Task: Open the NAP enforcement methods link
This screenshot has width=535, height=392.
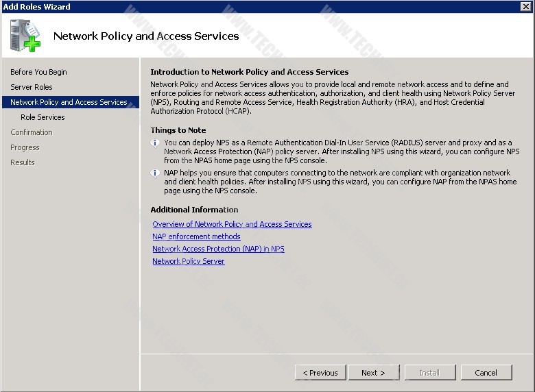Action: 196,236
